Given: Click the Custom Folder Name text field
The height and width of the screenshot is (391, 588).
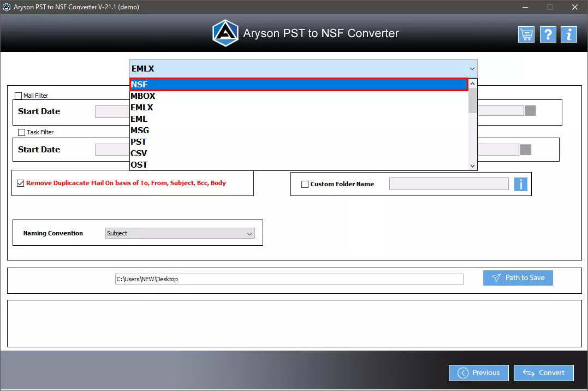Looking at the screenshot, I should tap(449, 184).
